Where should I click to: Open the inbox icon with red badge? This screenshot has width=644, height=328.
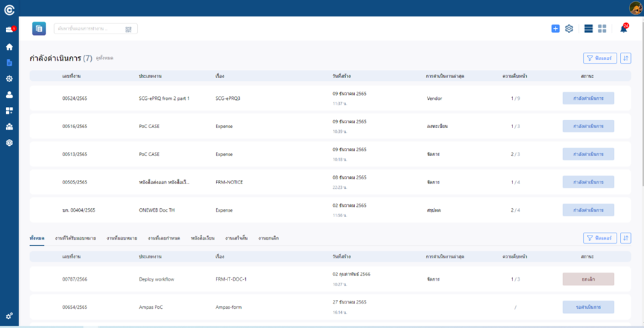click(x=10, y=30)
